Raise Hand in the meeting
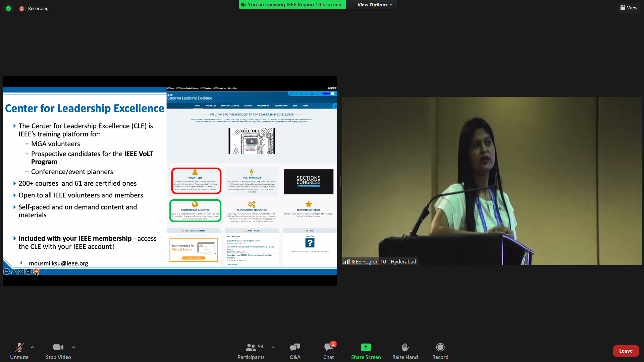The image size is (644, 362). coord(405,351)
